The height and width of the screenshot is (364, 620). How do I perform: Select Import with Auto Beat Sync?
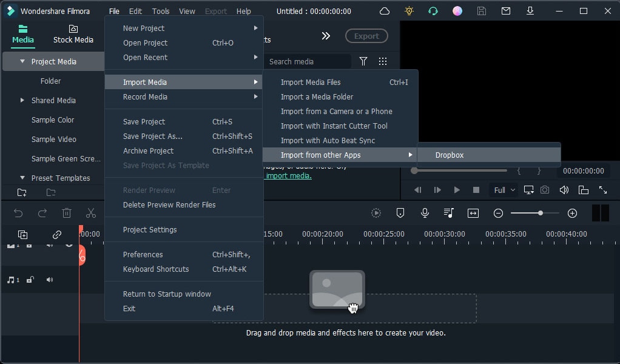(x=340, y=140)
